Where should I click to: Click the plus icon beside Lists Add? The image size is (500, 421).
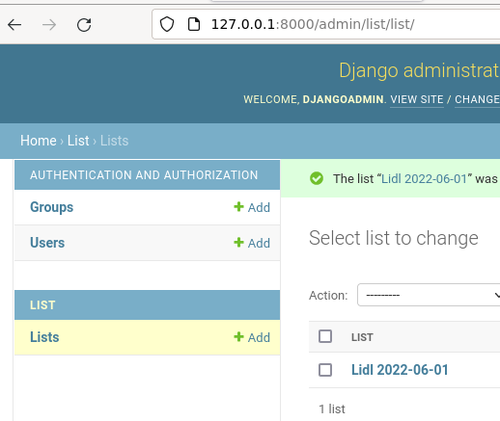[x=239, y=337]
